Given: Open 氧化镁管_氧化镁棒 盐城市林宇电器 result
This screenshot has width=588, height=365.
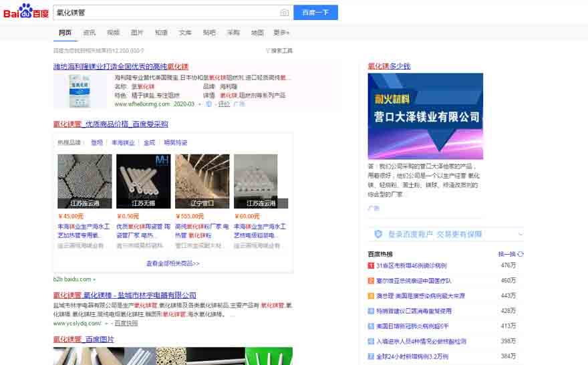Looking at the screenshot, I should [x=125, y=295].
